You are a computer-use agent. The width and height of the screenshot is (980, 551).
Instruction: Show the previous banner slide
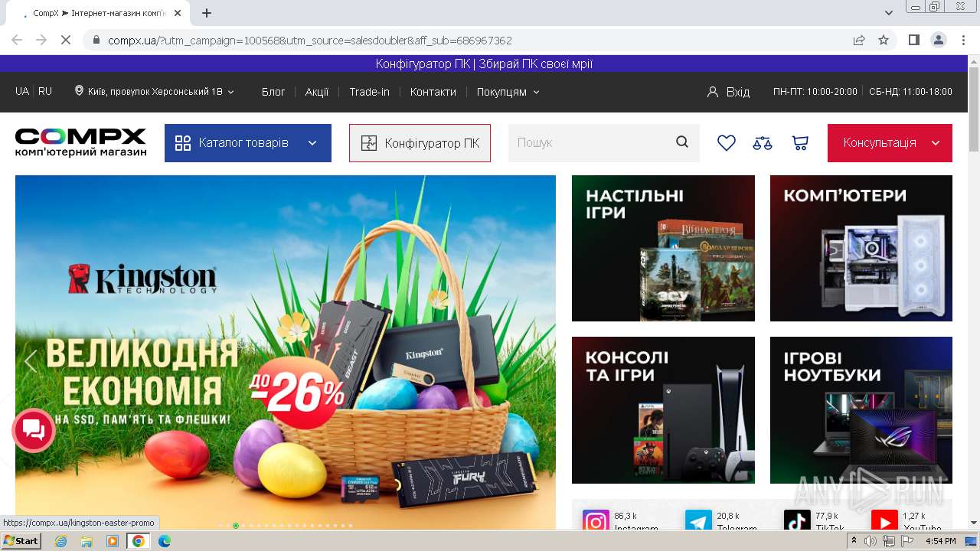(x=31, y=360)
